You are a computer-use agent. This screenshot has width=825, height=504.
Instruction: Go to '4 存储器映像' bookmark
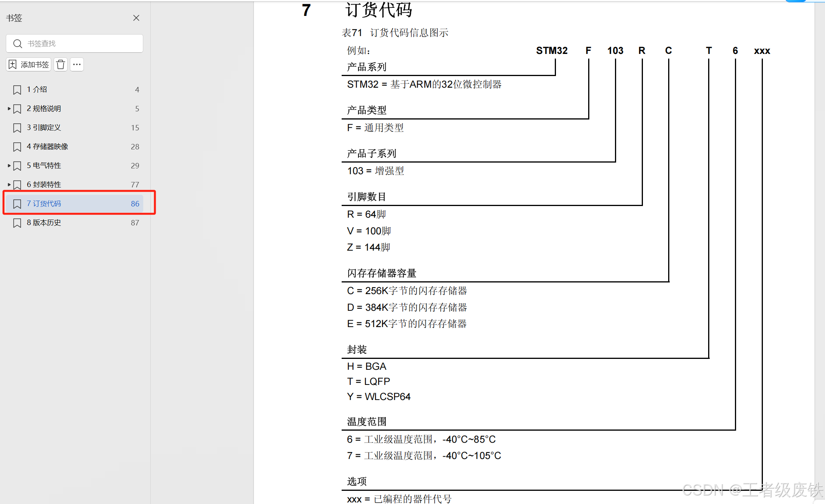(47, 147)
